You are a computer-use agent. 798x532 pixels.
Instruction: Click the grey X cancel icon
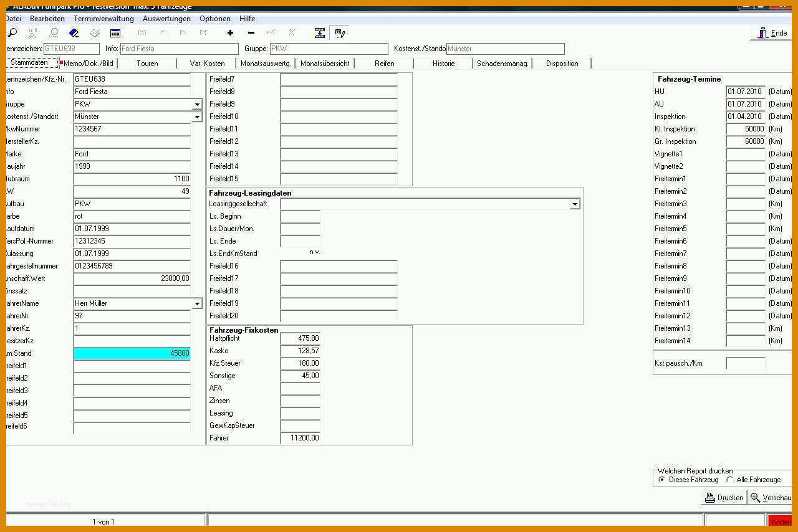[292, 33]
